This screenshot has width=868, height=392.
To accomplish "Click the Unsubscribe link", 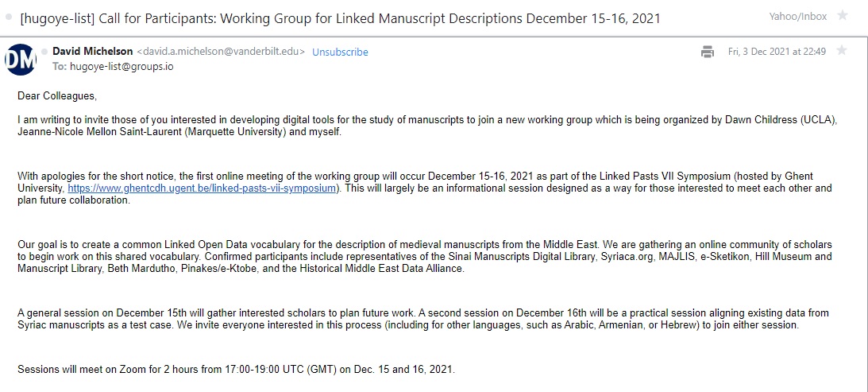I will (340, 52).
